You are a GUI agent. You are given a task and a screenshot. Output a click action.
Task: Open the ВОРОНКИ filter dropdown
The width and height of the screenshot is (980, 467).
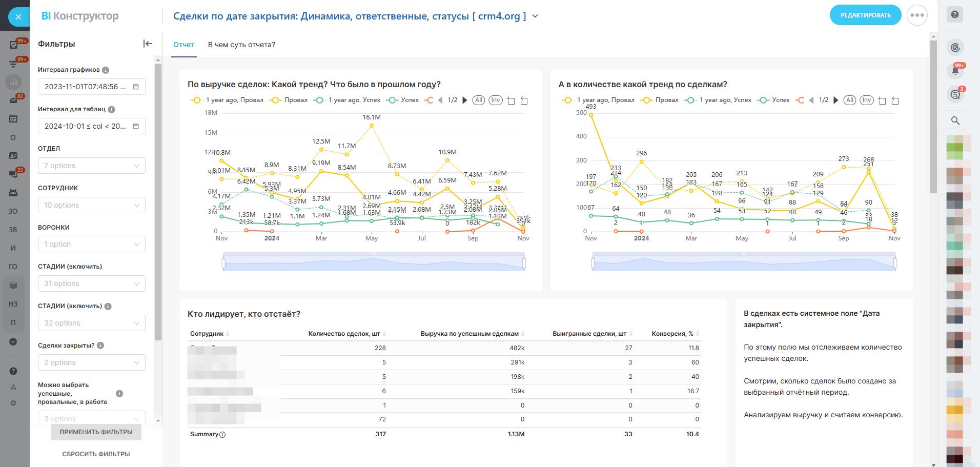[x=92, y=244]
